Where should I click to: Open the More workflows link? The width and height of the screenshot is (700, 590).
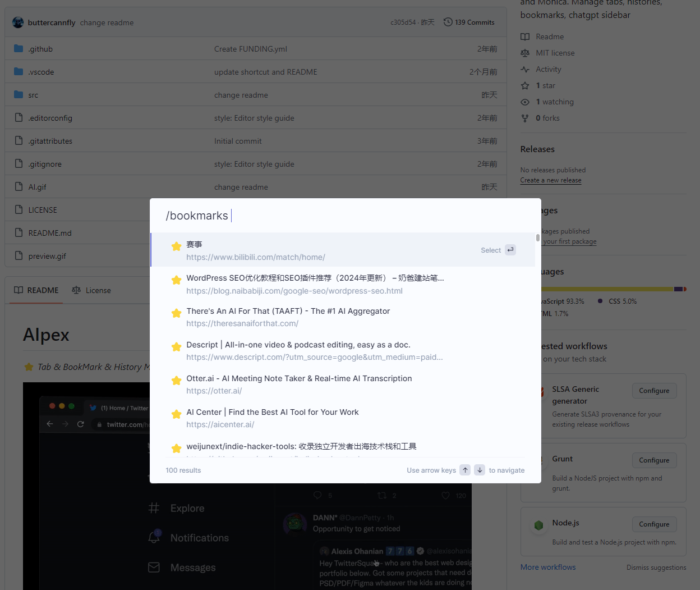pyautogui.click(x=548, y=567)
